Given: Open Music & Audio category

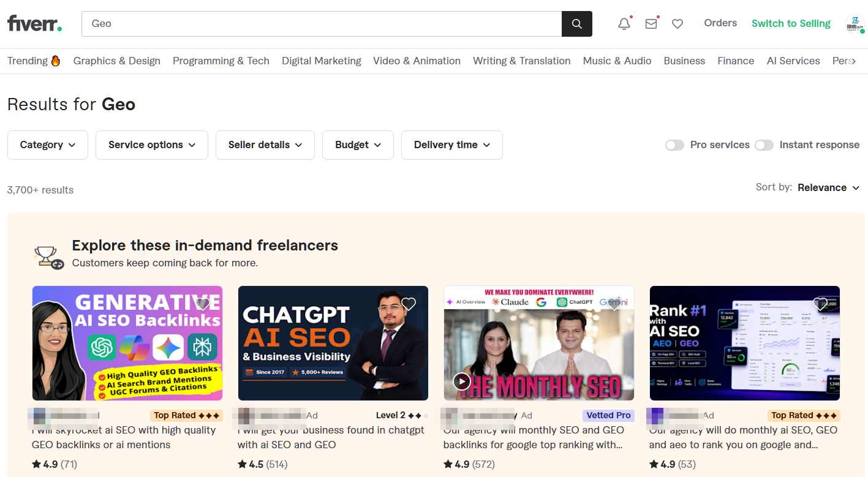Looking at the screenshot, I should pyautogui.click(x=617, y=61).
